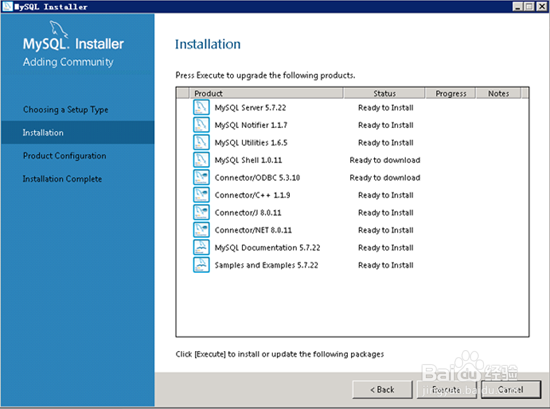Select the Connector/J 8.0.11 row text

(248, 213)
